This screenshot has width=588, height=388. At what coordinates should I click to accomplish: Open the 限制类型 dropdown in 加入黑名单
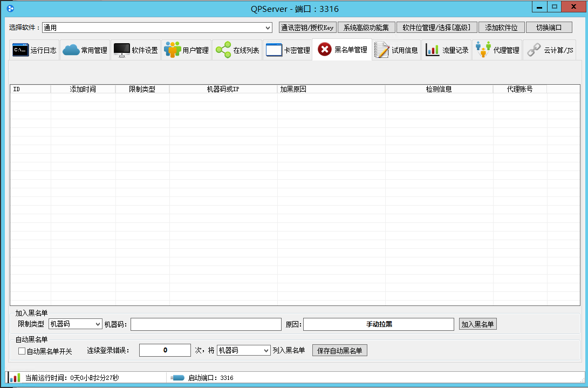(75, 324)
